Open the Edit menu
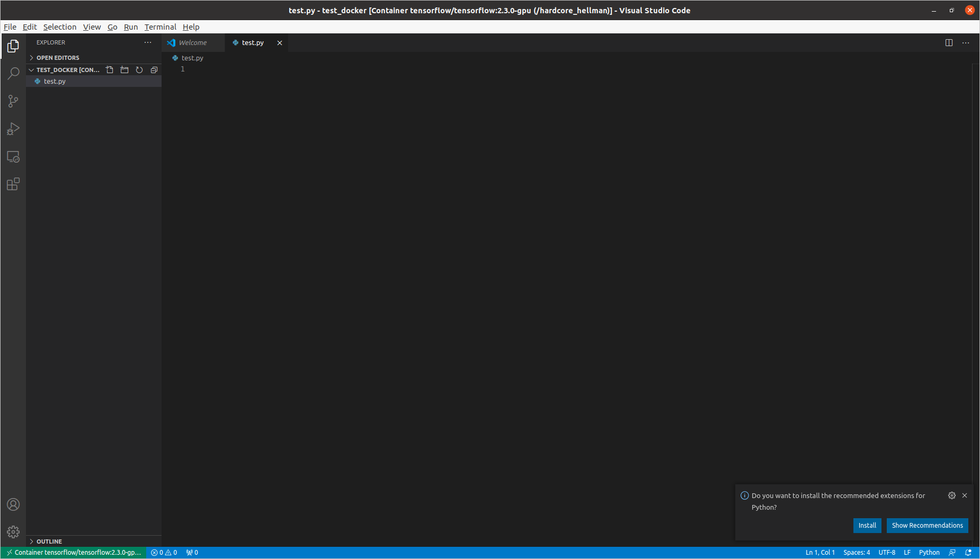The width and height of the screenshot is (980, 559). click(x=30, y=27)
